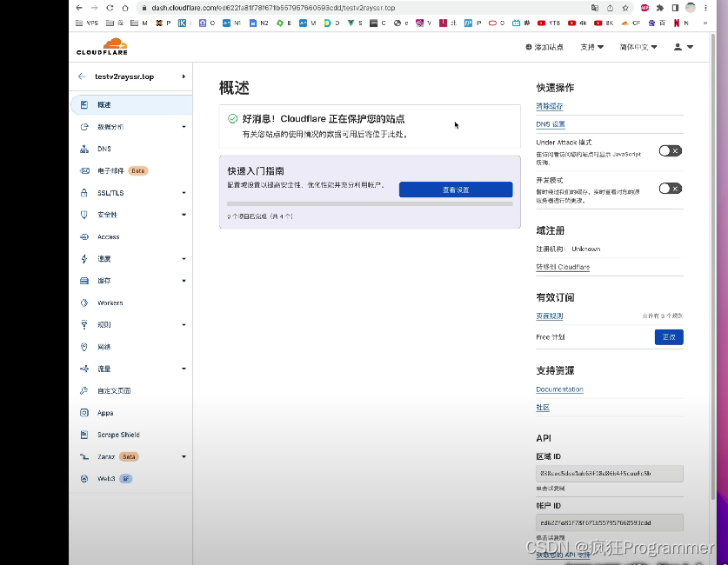Click the Cloudflare logo
The width and height of the screenshot is (728, 565).
click(x=102, y=46)
